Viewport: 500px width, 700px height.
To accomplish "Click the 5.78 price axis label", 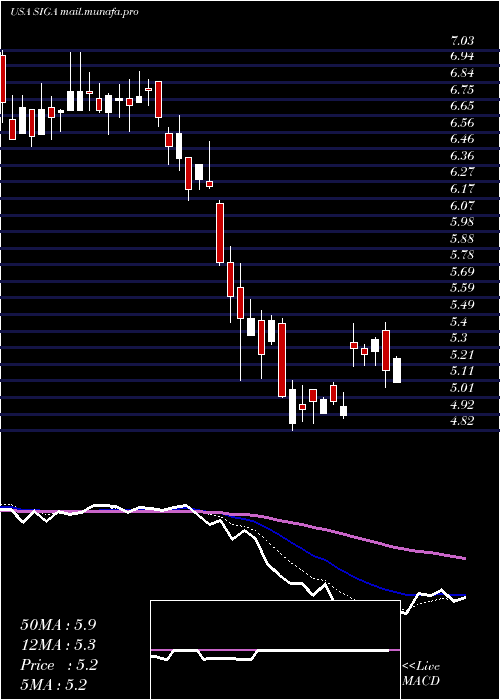I will [462, 255].
